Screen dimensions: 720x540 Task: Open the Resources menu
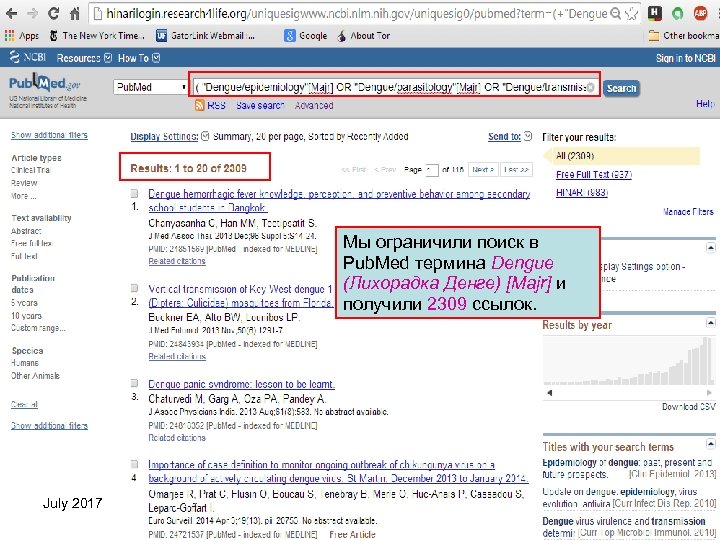(84, 58)
